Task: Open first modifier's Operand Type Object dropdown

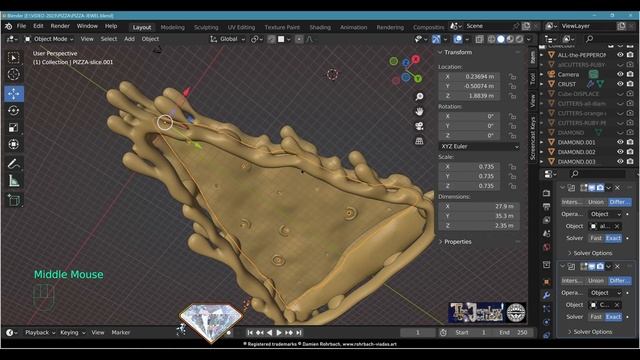Action: pos(606,214)
